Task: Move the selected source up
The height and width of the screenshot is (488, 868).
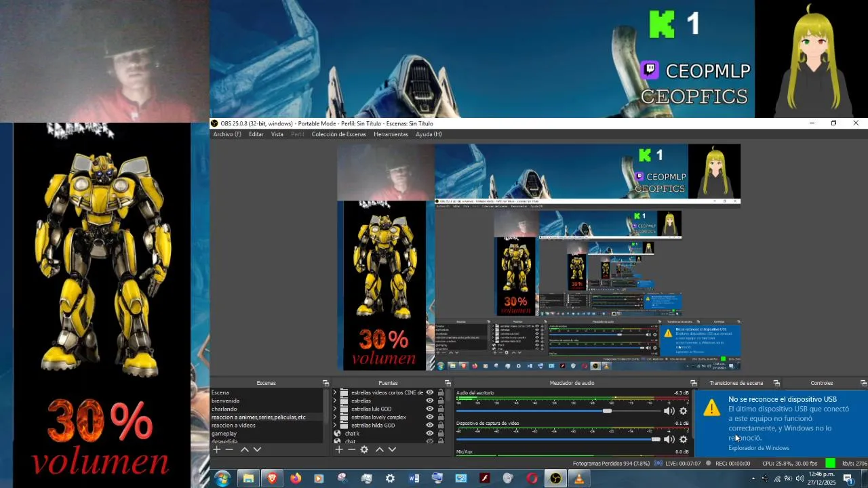Action: coord(380,449)
